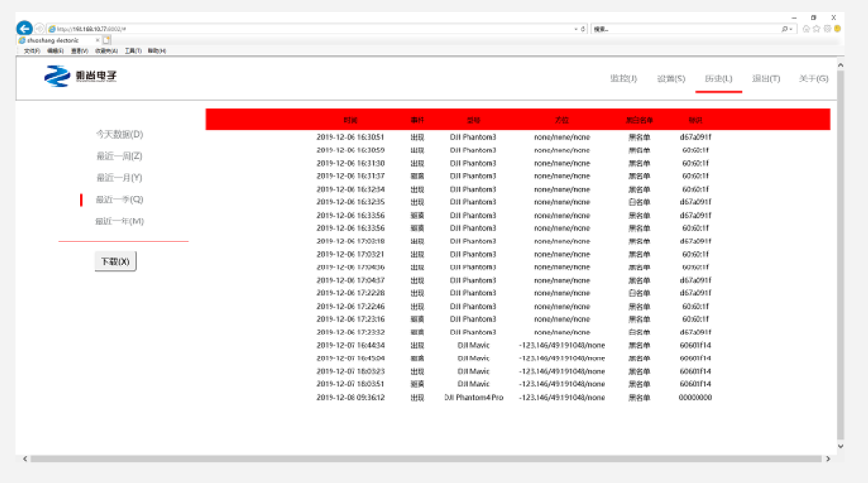Image resolution: width=868 pixels, height=483 pixels.
Task: Click the DJI Phantom4 Pro model cell
Action: pos(473,397)
